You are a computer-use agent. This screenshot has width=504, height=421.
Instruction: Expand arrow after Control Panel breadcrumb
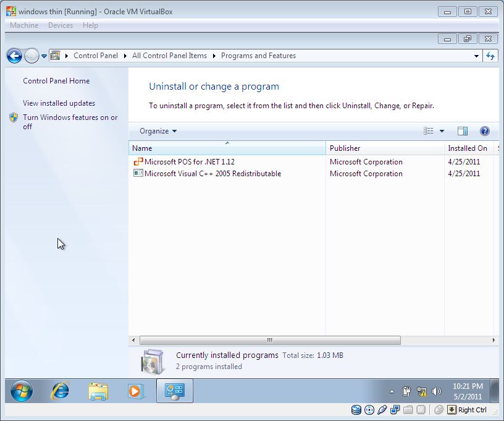125,56
